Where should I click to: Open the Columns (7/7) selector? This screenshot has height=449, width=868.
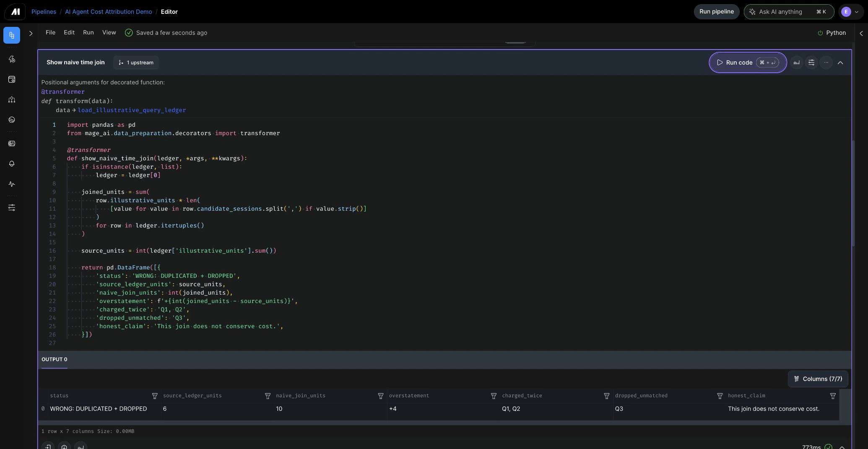pos(818,379)
